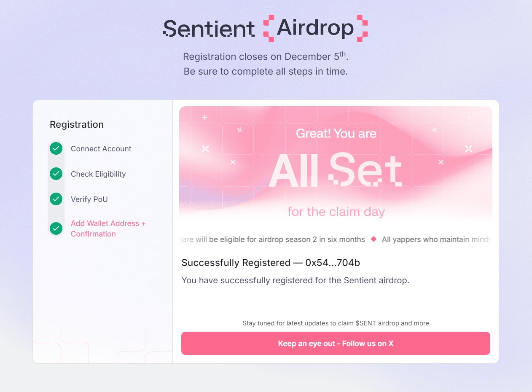
Task: Click the left pink bracket of Airdrop logo
Action: tap(269, 28)
